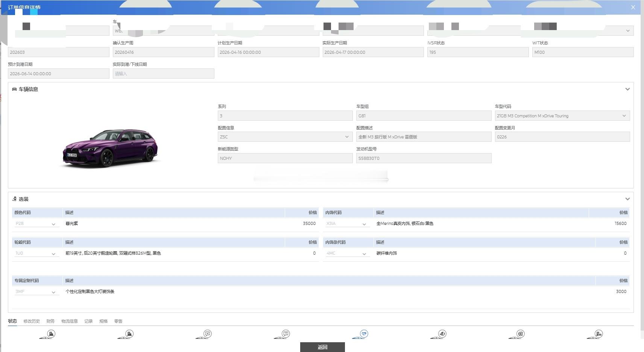Click the 碳纤维内饰 description

(x=387, y=253)
